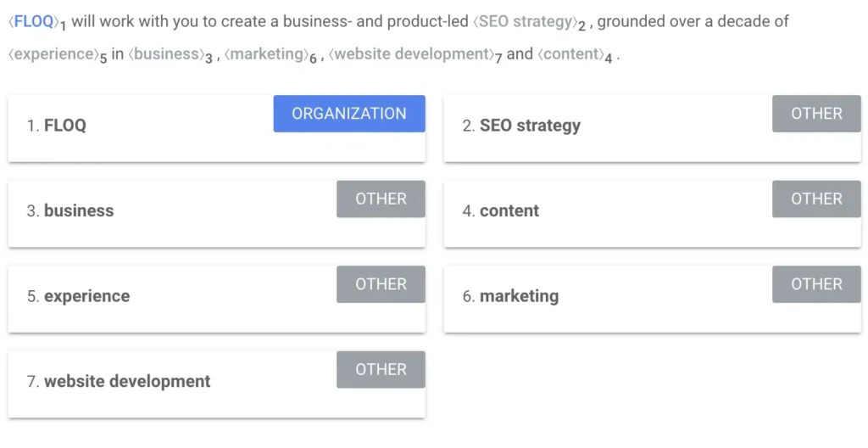Click the OTHER label on business card
The height and width of the screenshot is (448, 868).
coord(381,199)
